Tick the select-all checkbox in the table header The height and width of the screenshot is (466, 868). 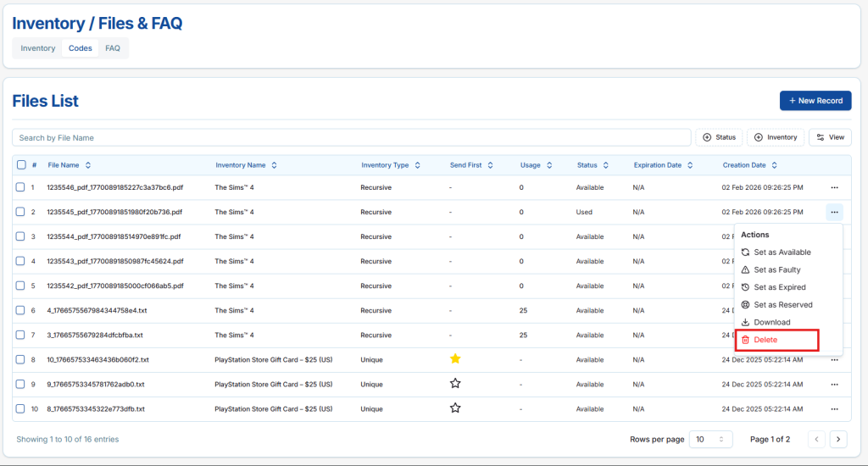(x=20, y=165)
